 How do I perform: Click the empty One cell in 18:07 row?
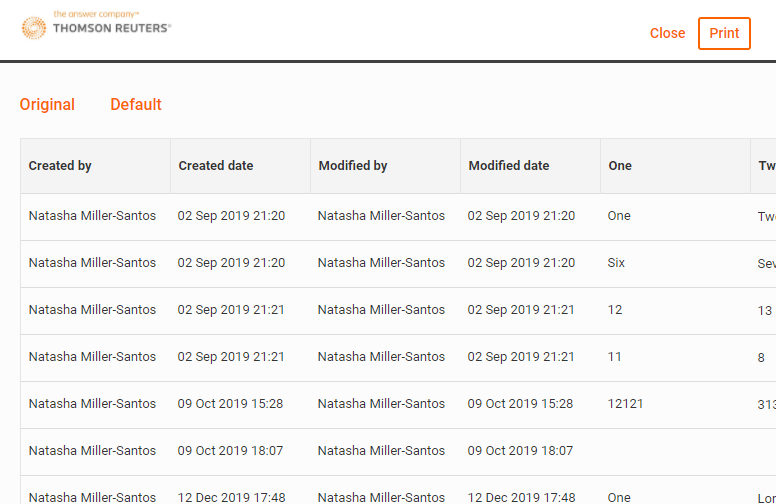click(674, 451)
